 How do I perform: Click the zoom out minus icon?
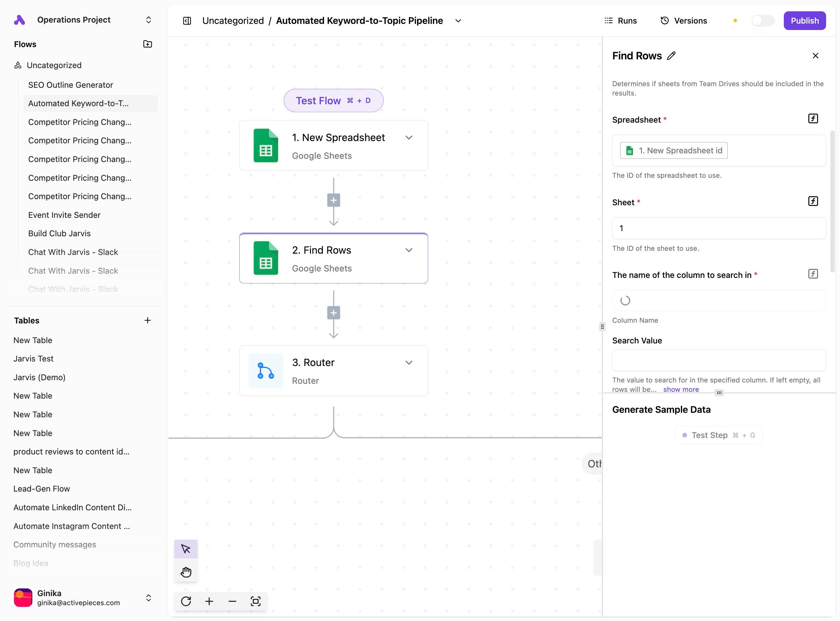(232, 601)
